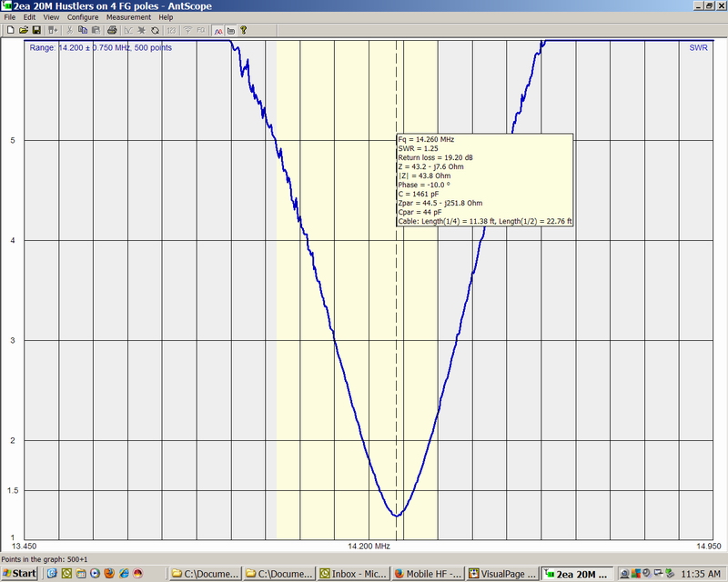Switch to the Inbox taskbar button

click(x=352, y=574)
